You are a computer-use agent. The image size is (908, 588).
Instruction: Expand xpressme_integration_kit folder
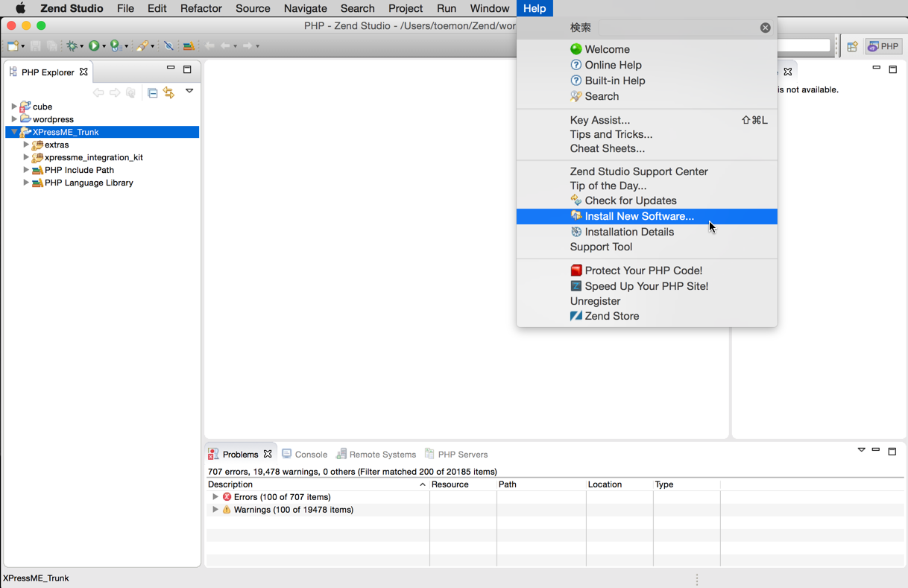26,157
